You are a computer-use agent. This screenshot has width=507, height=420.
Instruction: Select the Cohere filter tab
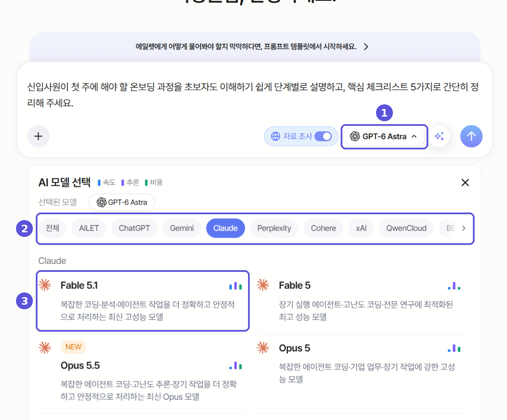point(323,229)
